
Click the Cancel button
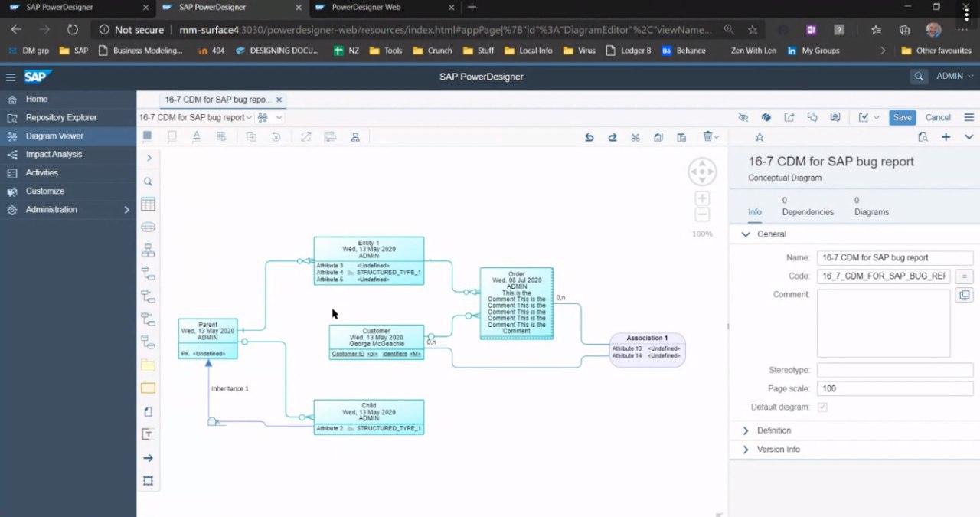[938, 117]
